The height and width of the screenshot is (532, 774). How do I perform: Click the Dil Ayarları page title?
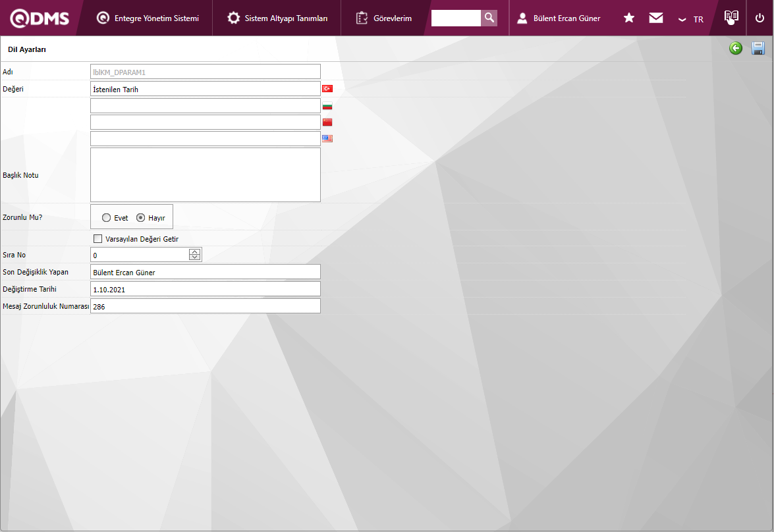point(27,49)
